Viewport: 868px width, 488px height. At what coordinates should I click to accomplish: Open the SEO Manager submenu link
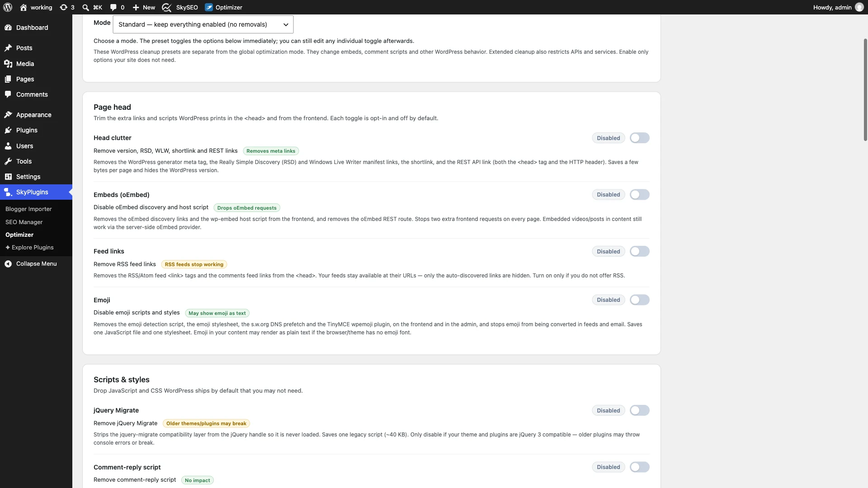(x=24, y=222)
